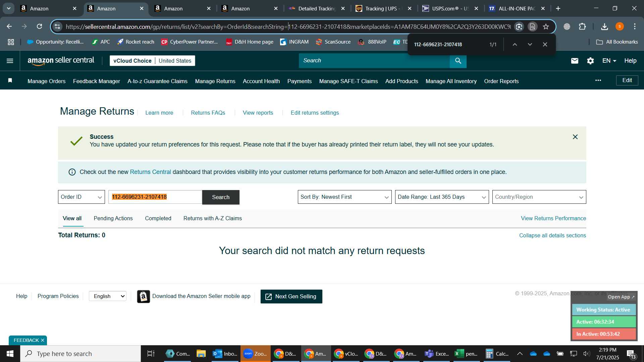This screenshot has width=644, height=362.
Task: Open the vCloud Choice United States account switcher
Action: pos(152,61)
